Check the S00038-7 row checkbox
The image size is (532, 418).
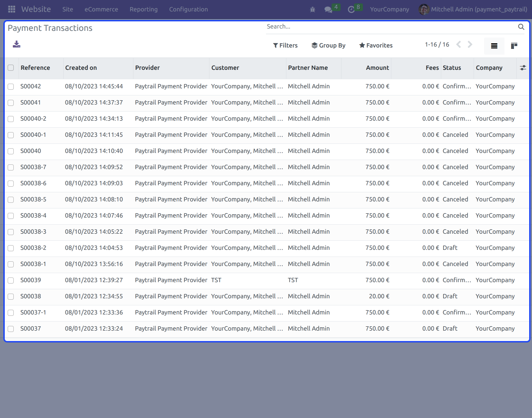(x=11, y=167)
